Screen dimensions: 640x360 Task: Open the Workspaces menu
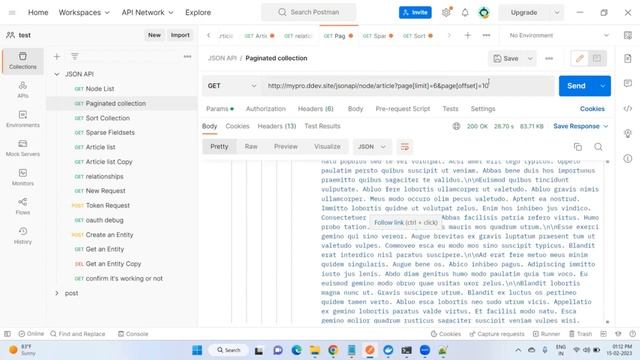tap(84, 13)
